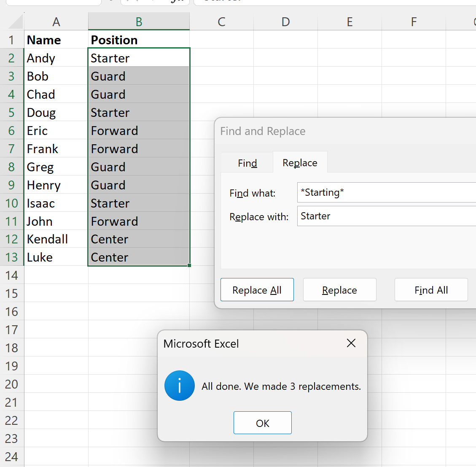Image resolution: width=476 pixels, height=467 pixels.
Task: Click Guard cell in Chad's row
Action: [x=139, y=94]
